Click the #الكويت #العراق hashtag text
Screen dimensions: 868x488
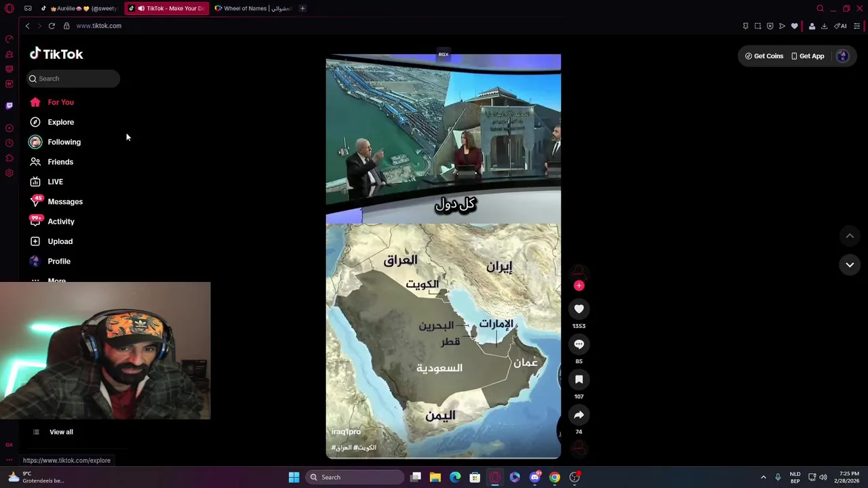[353, 447]
